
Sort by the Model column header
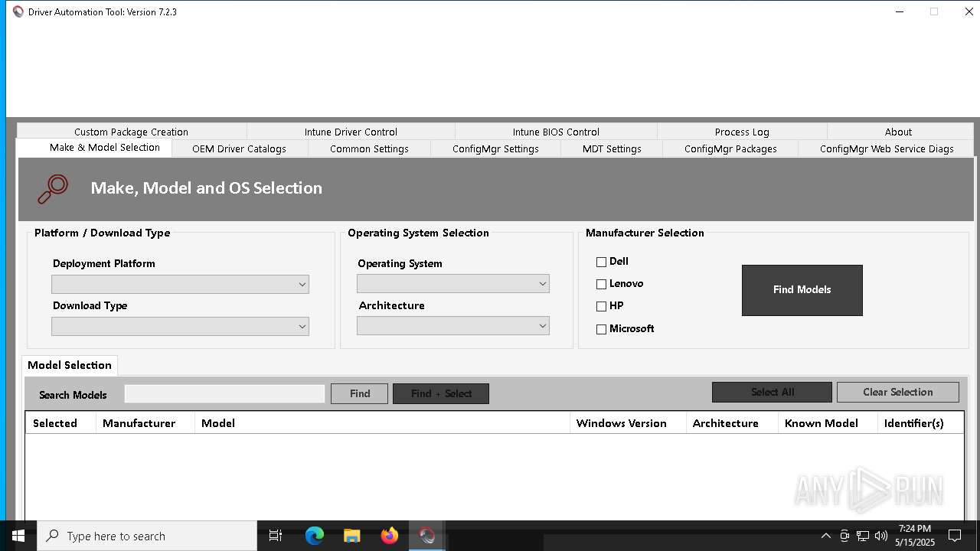382,423
